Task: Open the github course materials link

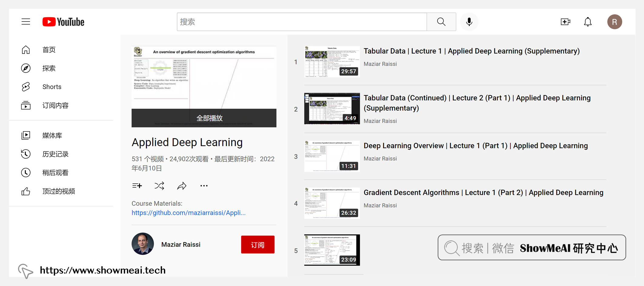Action: click(188, 213)
